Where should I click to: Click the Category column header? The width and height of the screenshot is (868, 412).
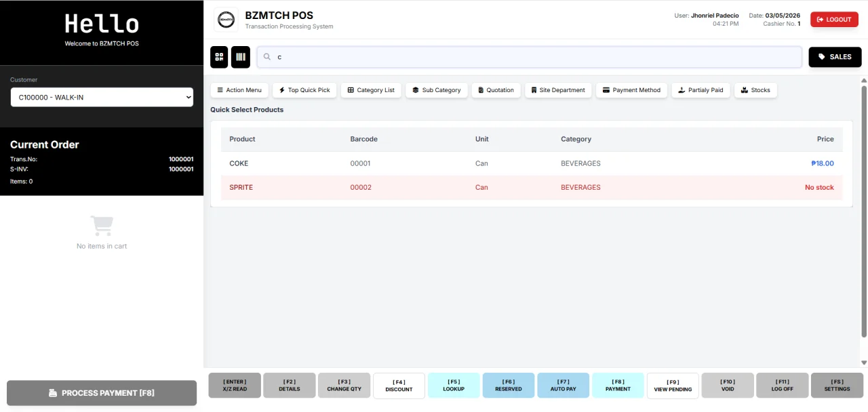[576, 139]
